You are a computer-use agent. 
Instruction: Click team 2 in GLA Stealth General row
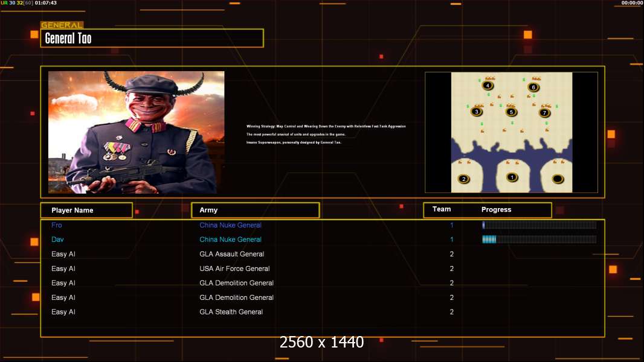(x=452, y=312)
